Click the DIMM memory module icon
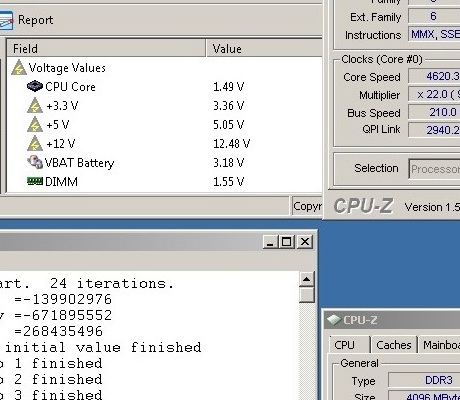Viewport: 460px width, 400px height. click(x=35, y=181)
